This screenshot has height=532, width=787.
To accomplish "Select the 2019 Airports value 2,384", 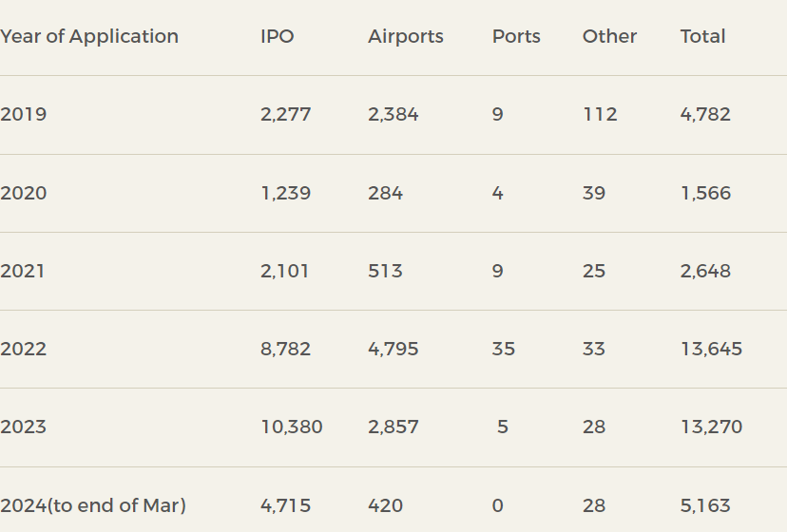I will 393,115.
